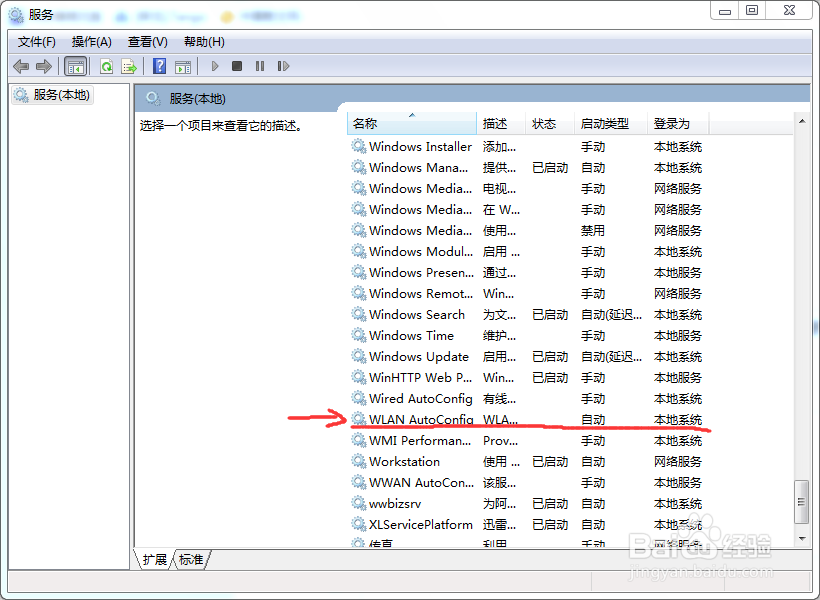Click the gear icon of Windows Update

(359, 356)
